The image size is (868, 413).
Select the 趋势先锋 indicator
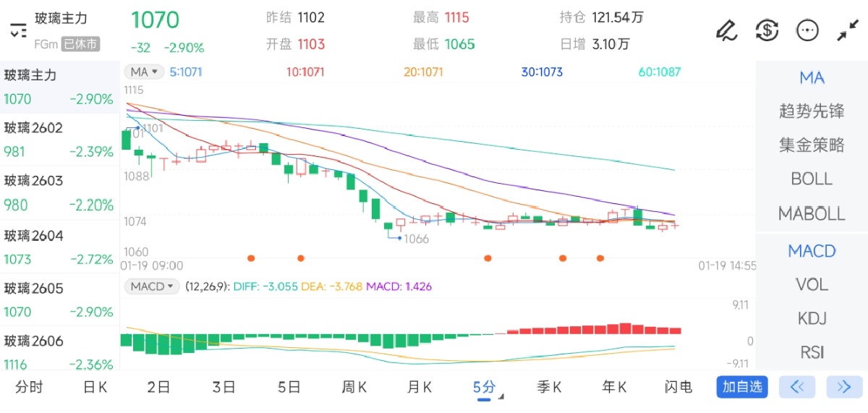812,111
